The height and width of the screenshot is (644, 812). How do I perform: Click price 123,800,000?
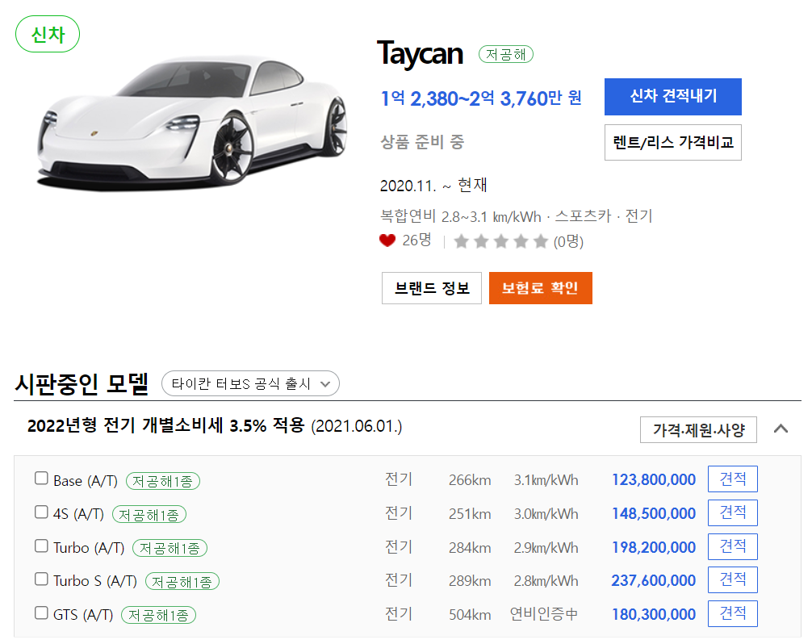click(654, 479)
